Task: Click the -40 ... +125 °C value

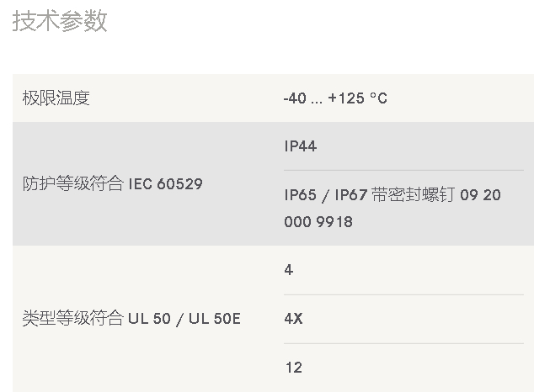Action: (335, 98)
